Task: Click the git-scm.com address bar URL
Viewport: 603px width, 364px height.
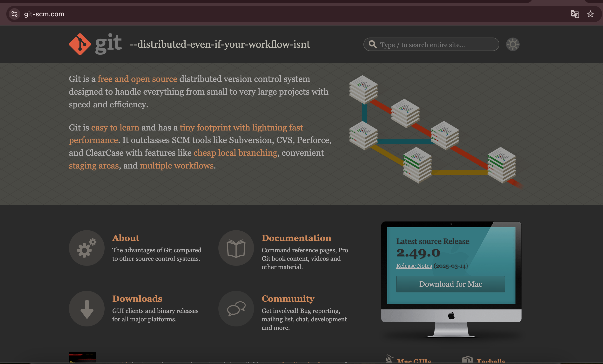Action: [x=44, y=14]
